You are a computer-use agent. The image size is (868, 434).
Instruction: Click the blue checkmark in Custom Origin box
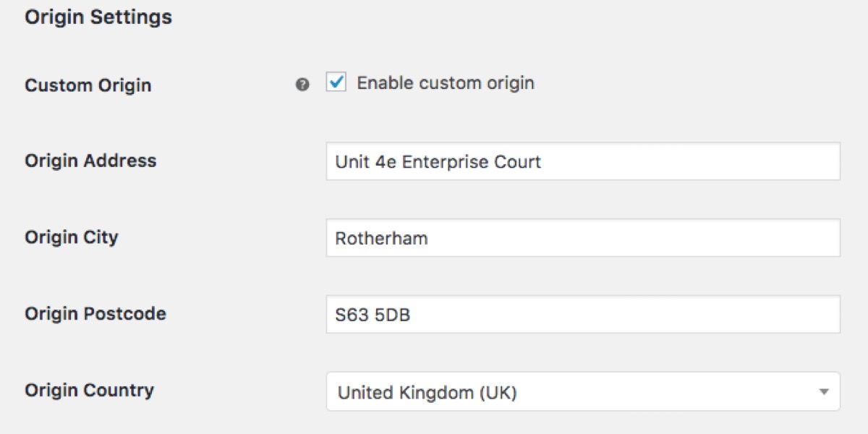(336, 82)
